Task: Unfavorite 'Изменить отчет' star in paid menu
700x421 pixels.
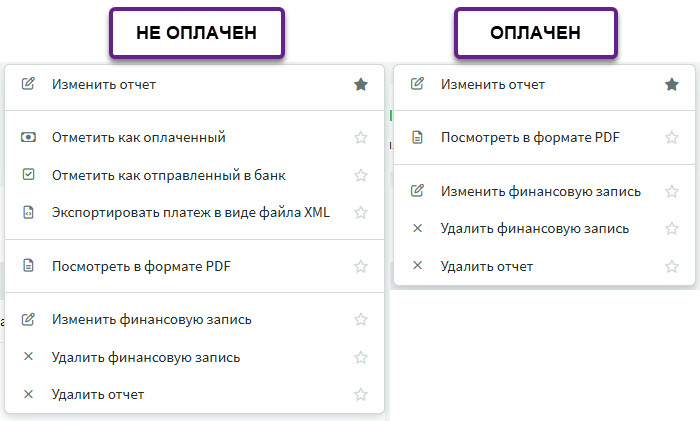Action: 672,85
